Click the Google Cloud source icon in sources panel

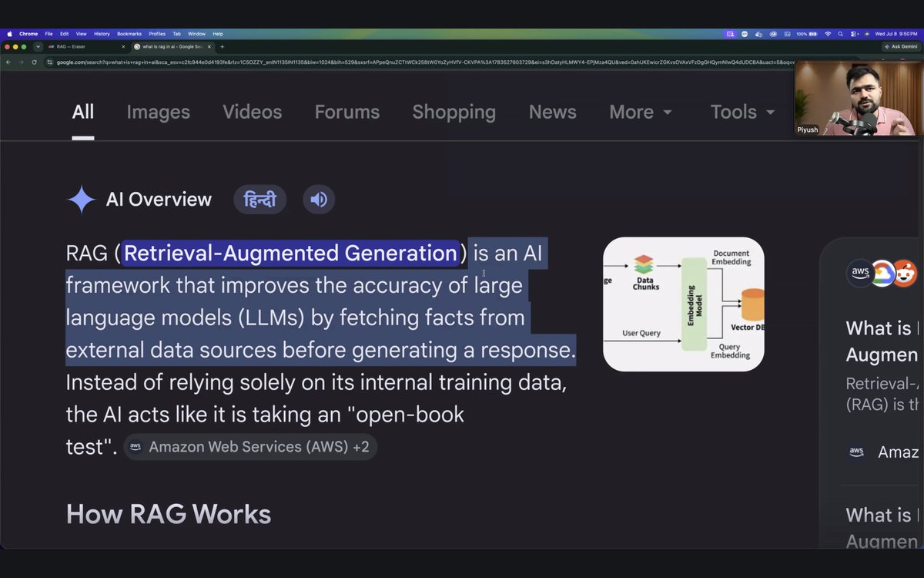point(882,272)
